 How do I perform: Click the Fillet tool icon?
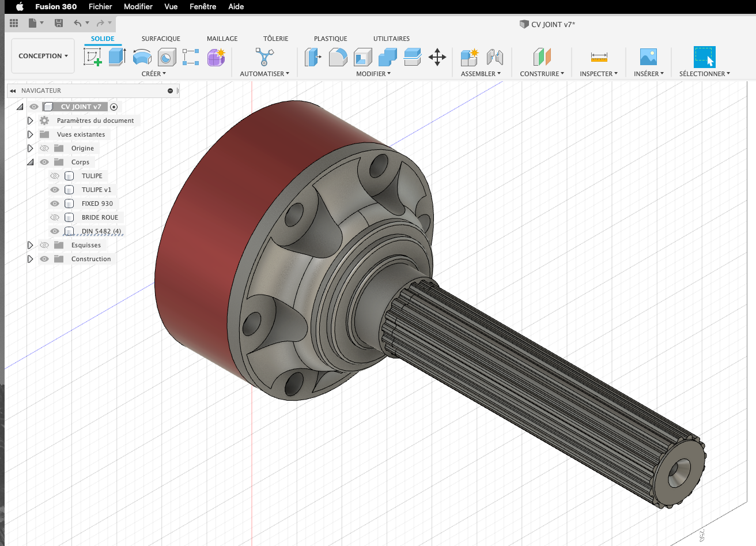338,57
